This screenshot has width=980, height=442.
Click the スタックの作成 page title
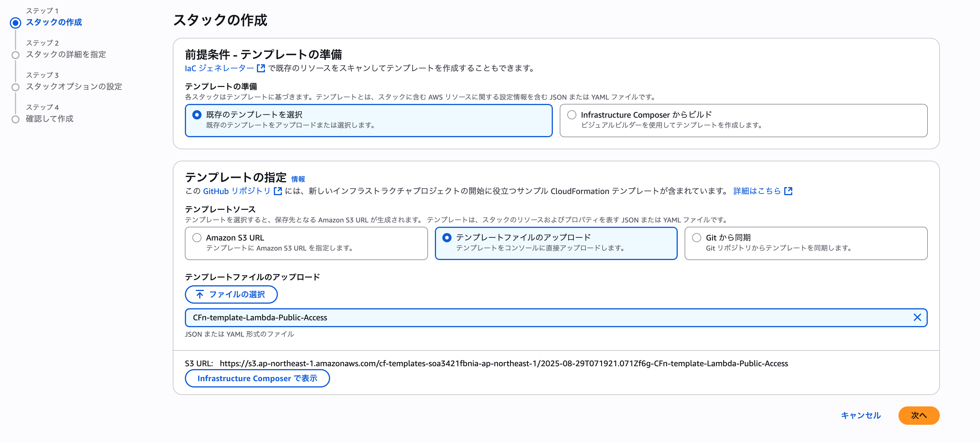220,20
